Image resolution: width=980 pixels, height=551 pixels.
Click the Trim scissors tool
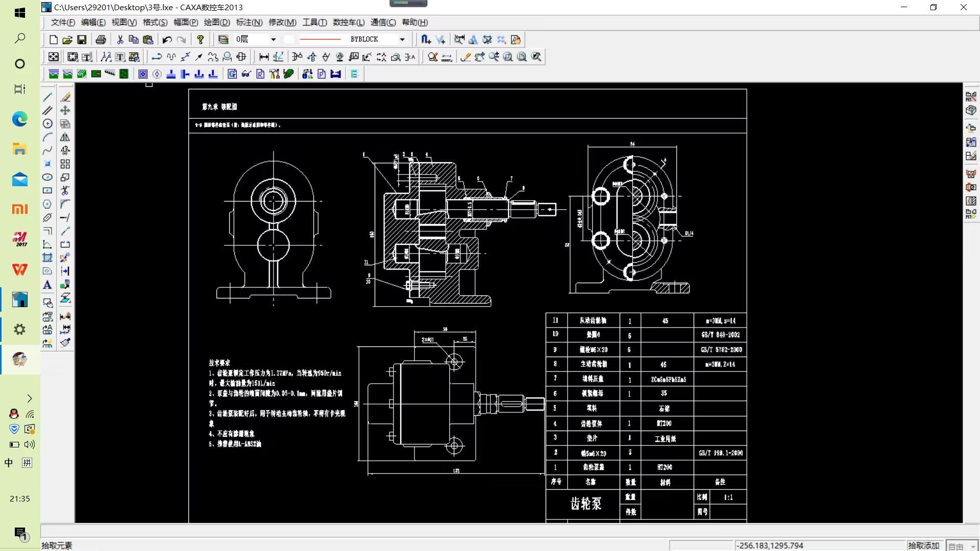pos(65,190)
